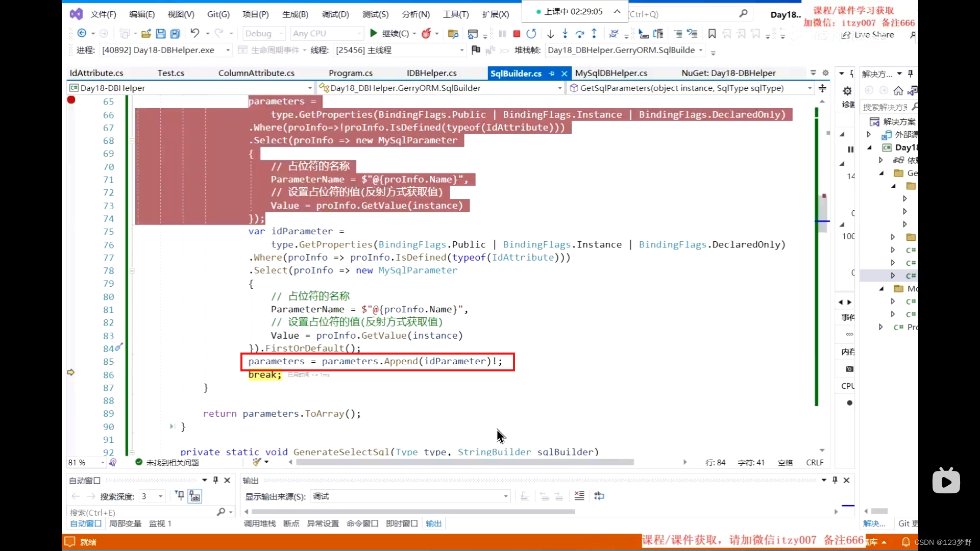Open the 堆栈帧 stack frame dropdown

[625, 50]
